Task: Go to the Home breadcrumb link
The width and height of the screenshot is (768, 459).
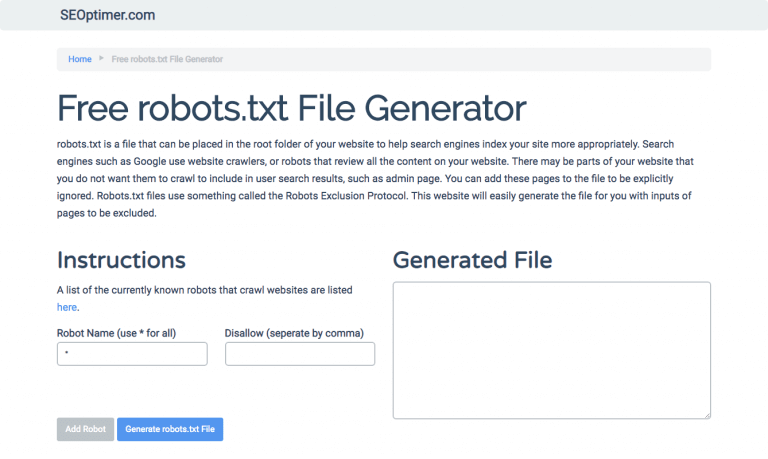Action: pyautogui.click(x=80, y=59)
